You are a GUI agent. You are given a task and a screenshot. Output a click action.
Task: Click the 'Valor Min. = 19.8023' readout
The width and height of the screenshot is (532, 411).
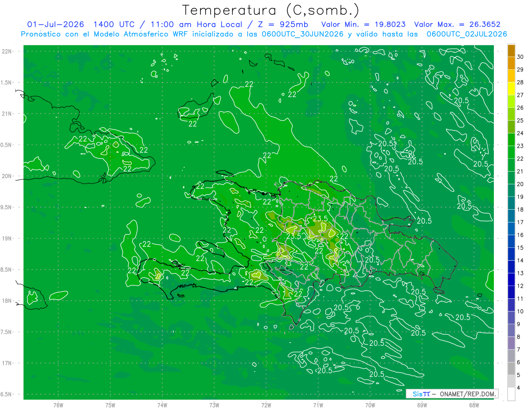363,24
